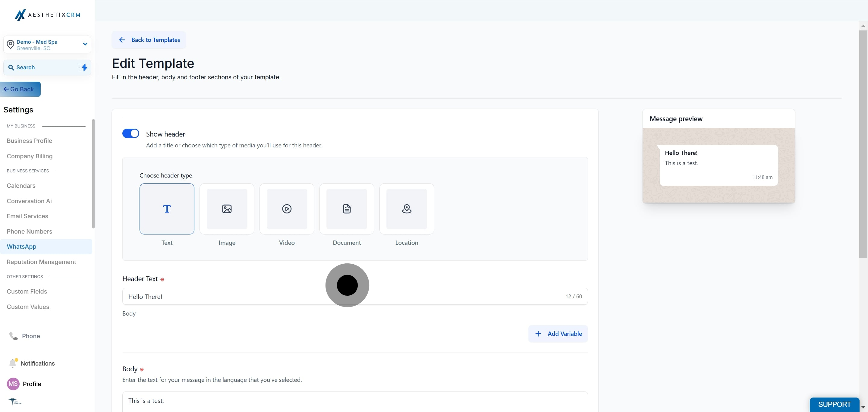
Task: Open MS Profile avatar
Action: coord(13,384)
